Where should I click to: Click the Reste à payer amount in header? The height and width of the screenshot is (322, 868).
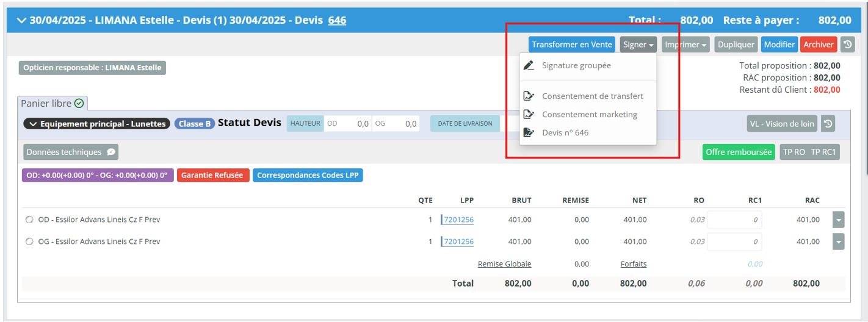pyautogui.click(x=834, y=20)
